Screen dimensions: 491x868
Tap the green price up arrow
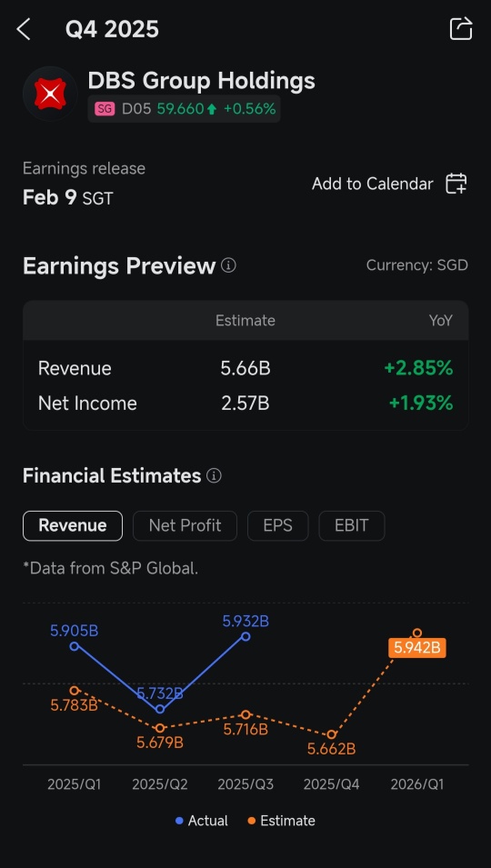[x=212, y=109]
